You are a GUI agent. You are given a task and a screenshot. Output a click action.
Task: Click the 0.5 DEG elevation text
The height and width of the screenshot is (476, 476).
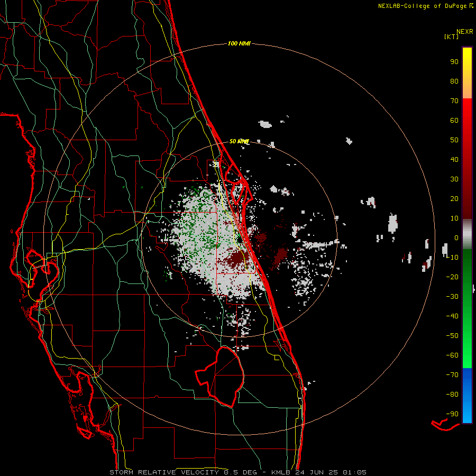pos(240,472)
